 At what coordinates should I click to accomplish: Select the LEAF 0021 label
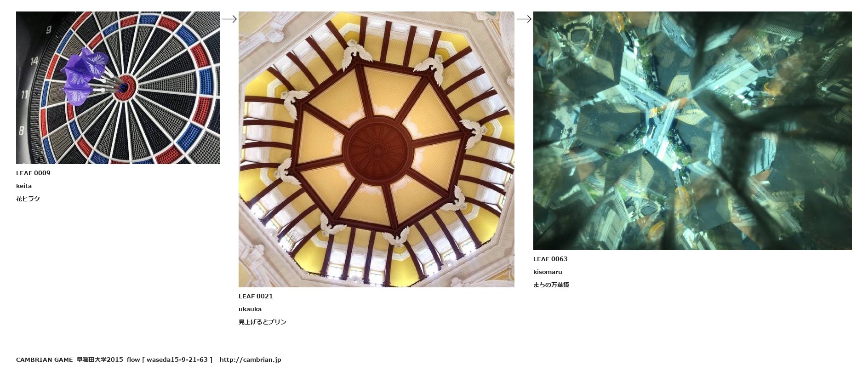click(256, 296)
